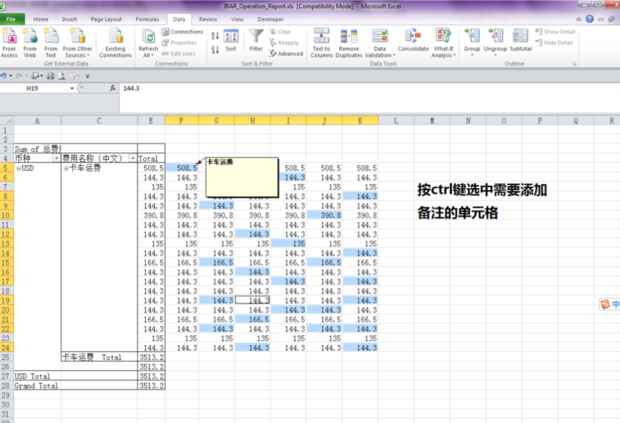Click the Existing Connections icon
This screenshot has height=423, width=620.
click(115, 37)
